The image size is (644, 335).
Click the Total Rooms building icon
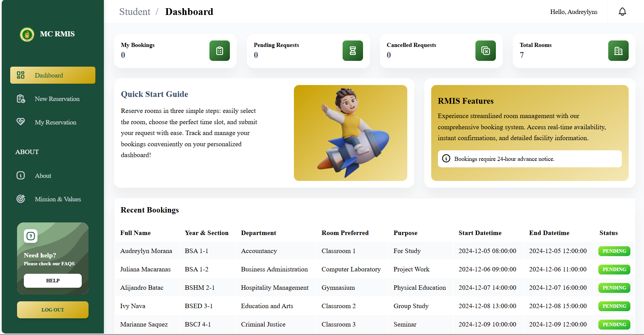618,51
